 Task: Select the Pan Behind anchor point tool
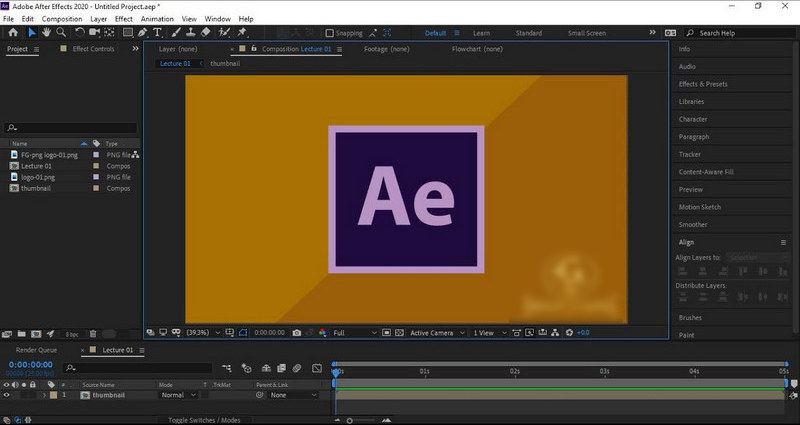pyautogui.click(x=109, y=32)
